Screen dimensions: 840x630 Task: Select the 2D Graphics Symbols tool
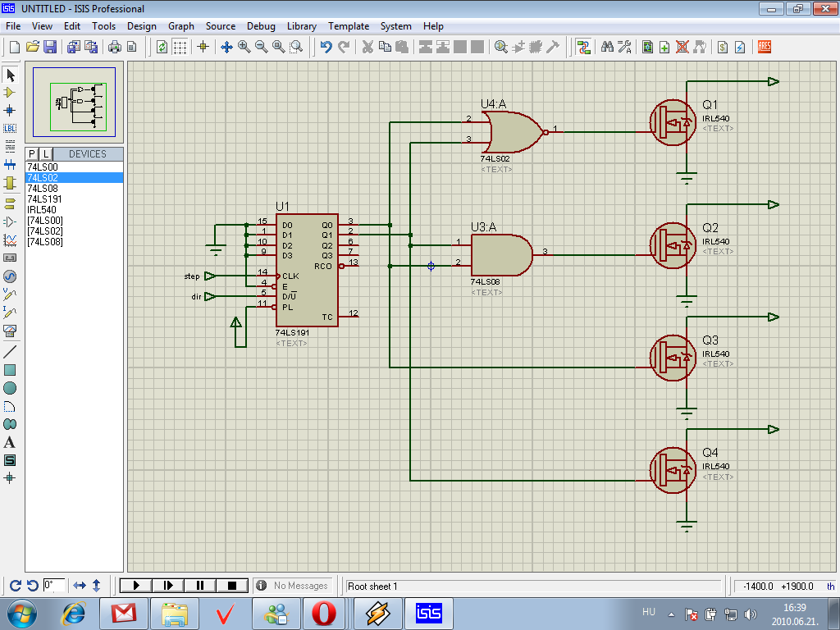pos(10,460)
